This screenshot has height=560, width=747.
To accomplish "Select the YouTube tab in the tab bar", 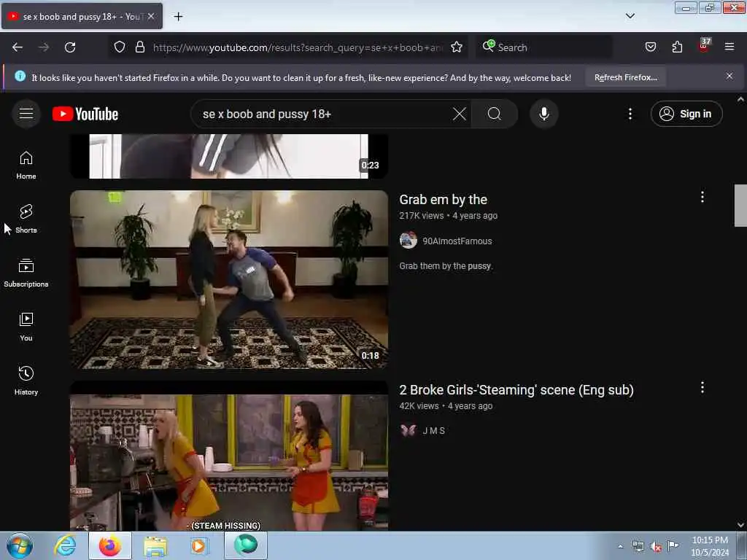I will coord(82,16).
